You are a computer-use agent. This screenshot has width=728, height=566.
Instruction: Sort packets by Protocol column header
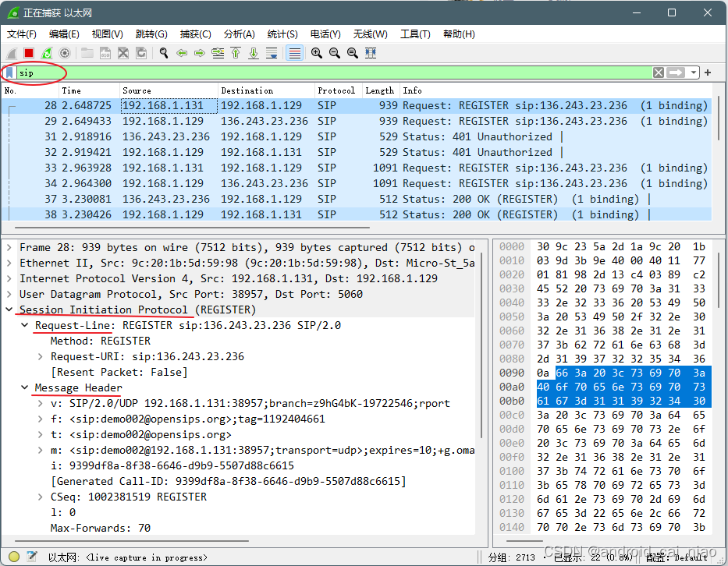(339, 90)
